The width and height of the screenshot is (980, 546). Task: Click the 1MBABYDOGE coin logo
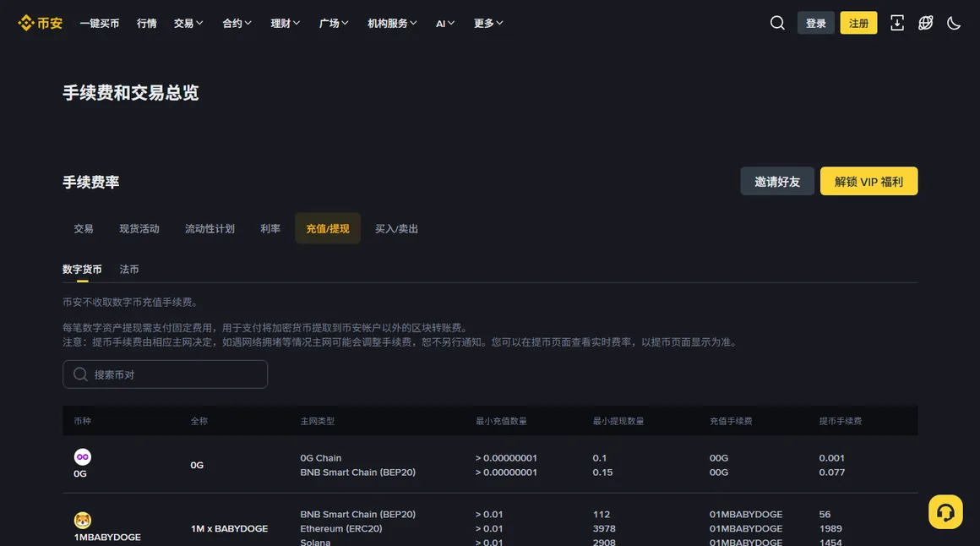[x=83, y=521]
